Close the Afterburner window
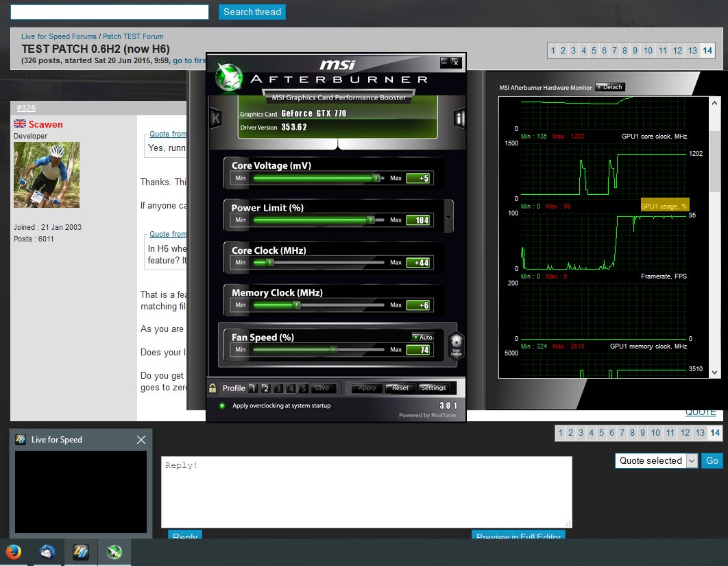 (x=456, y=62)
